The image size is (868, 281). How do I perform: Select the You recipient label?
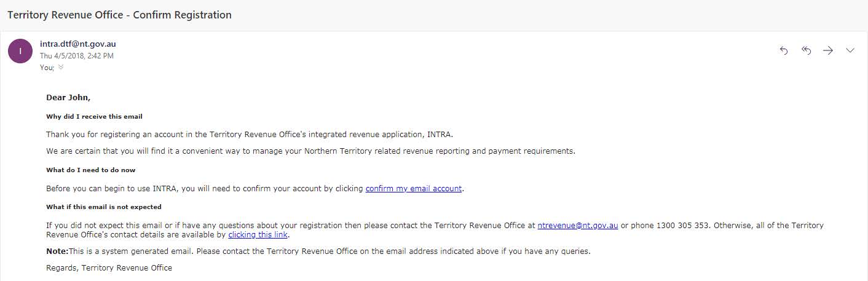click(x=47, y=68)
